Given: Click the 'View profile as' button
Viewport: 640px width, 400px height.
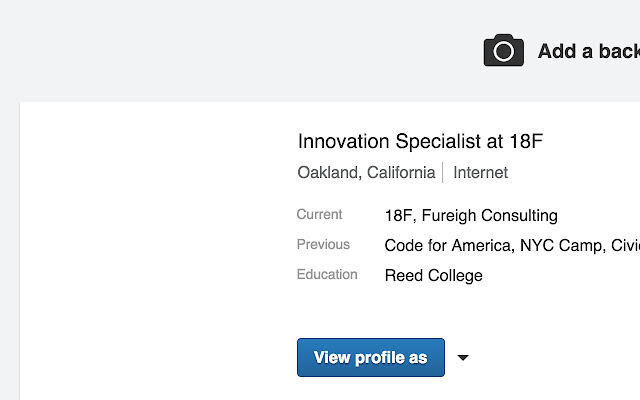Looking at the screenshot, I should [x=371, y=358].
